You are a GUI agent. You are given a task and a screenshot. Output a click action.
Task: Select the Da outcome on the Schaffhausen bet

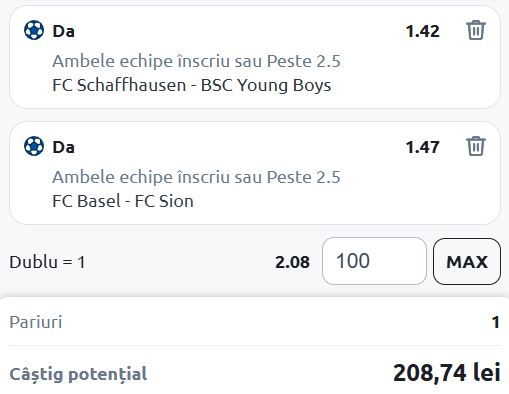pyautogui.click(x=63, y=31)
